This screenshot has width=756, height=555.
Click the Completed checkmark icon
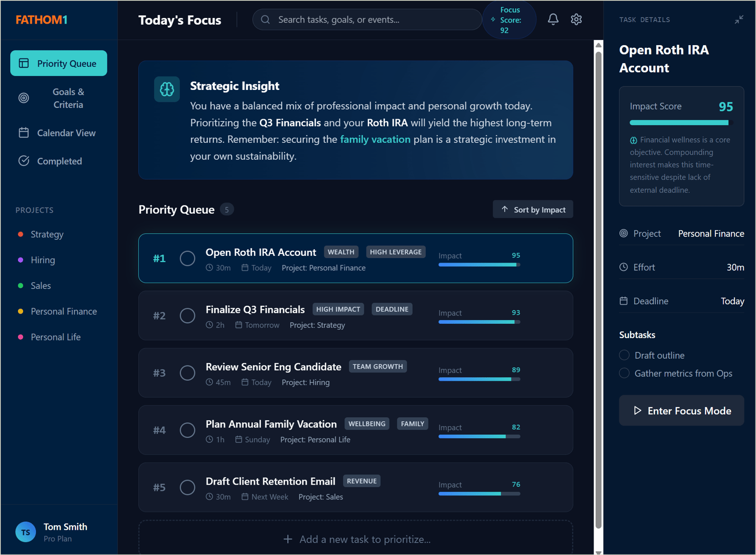[24, 160]
